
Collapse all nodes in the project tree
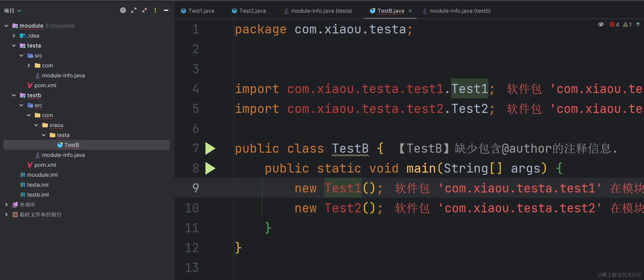tap(145, 10)
